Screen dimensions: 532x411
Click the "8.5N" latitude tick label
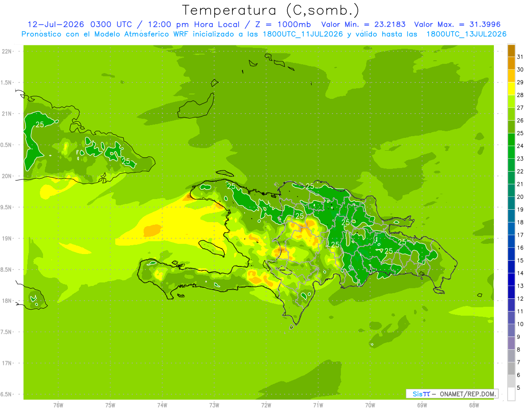pos(7,270)
